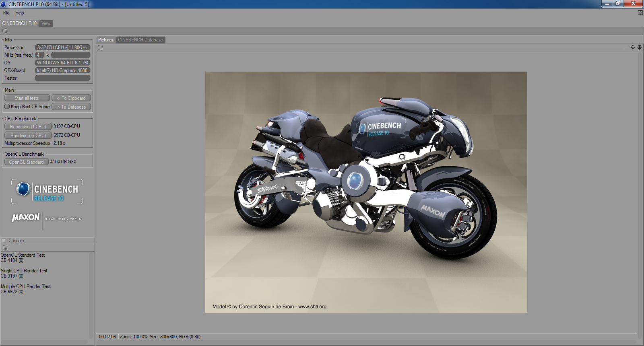
Task: Click 'OpenGL Standard Test' console line
Action: click(x=23, y=255)
